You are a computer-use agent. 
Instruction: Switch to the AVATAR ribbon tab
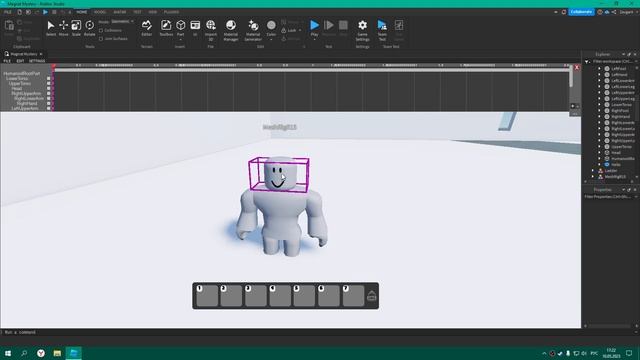pos(120,12)
